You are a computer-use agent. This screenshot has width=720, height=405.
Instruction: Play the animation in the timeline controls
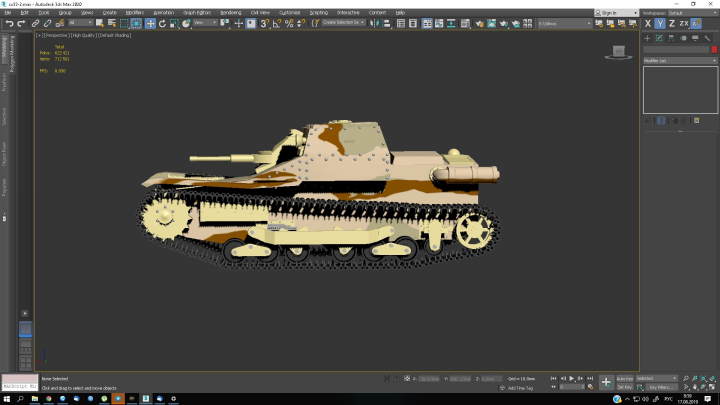tap(572, 378)
